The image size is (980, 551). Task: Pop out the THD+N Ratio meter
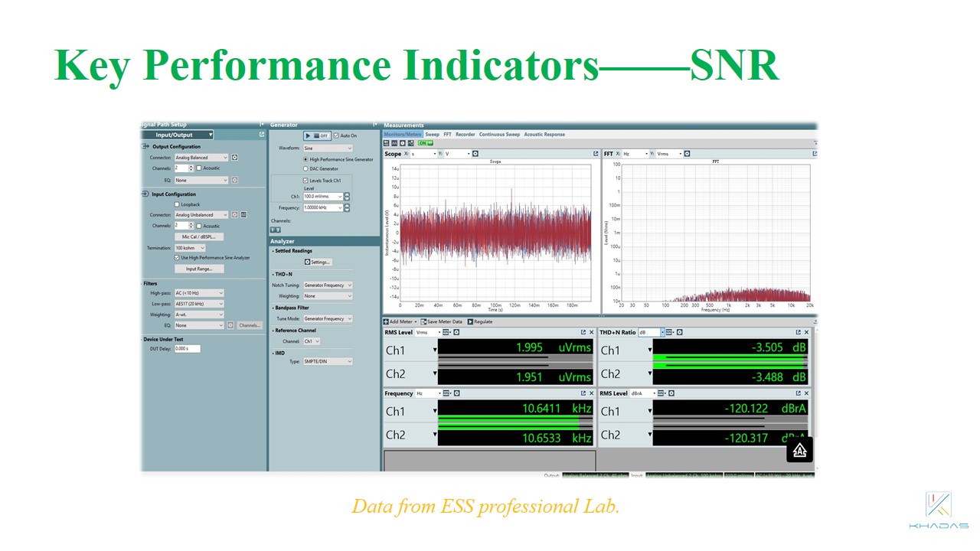tap(798, 332)
